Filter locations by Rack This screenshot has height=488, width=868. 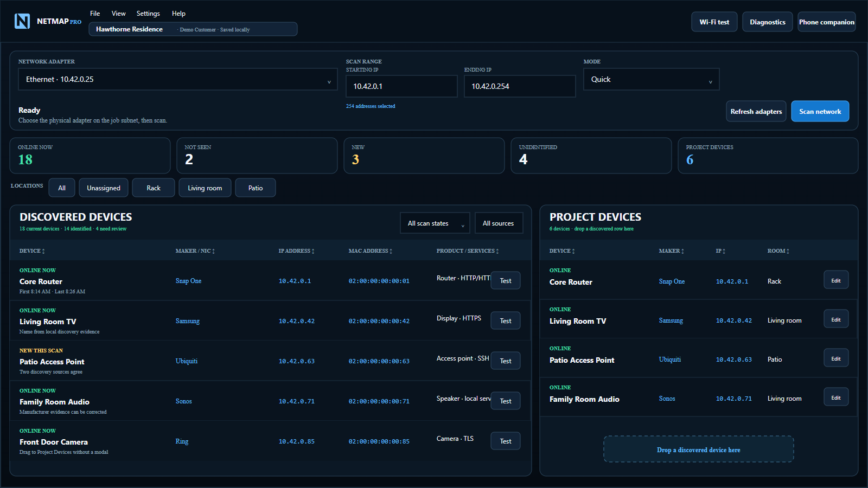click(154, 188)
